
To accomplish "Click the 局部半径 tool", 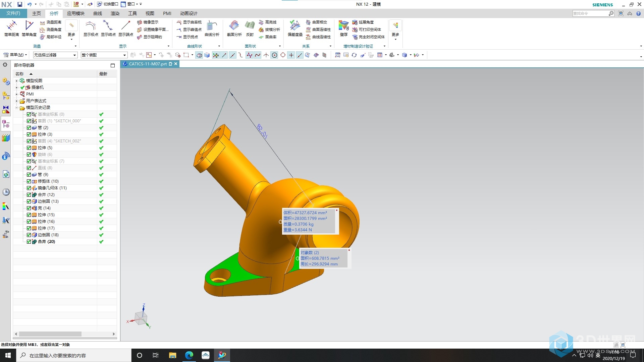I will click(x=51, y=37).
